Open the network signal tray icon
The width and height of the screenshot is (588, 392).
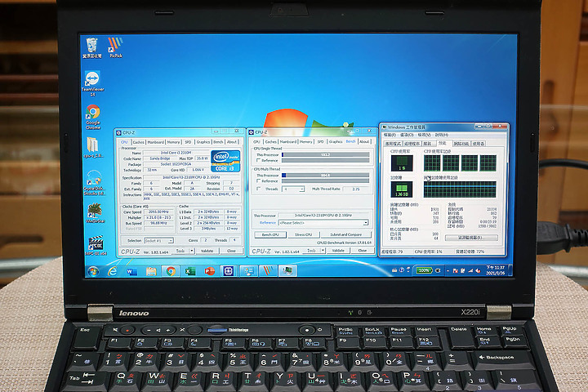(x=470, y=270)
